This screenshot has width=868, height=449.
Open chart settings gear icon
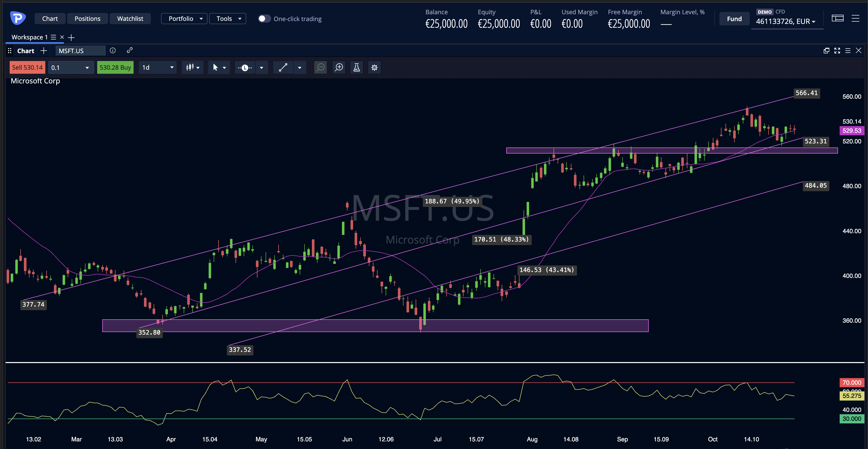coord(374,67)
